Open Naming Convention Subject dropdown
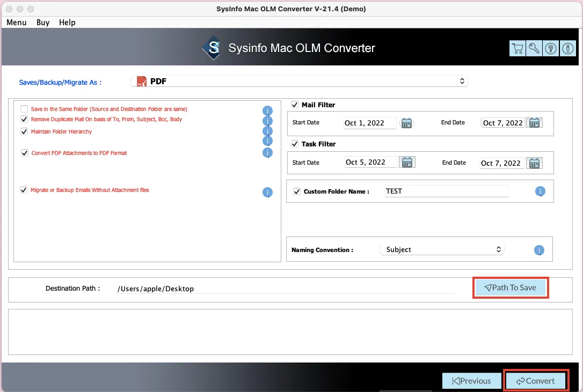The width and height of the screenshot is (583, 392). point(442,250)
